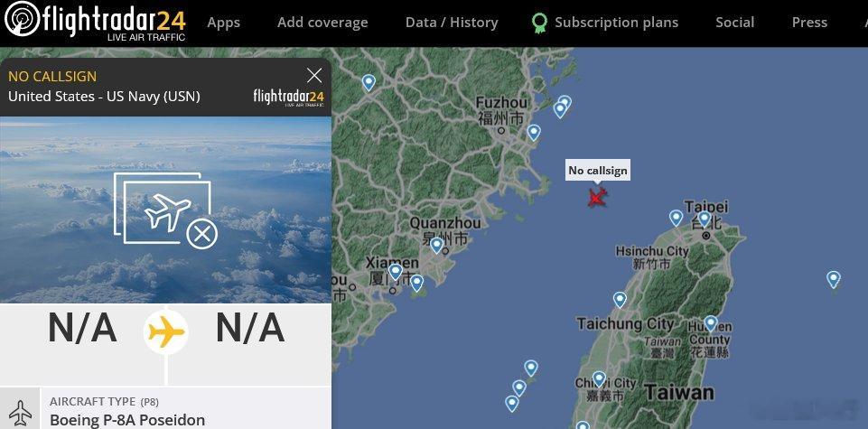868x429 pixels.
Task: Select the airport pin near Hualien County
Action: 711,323
